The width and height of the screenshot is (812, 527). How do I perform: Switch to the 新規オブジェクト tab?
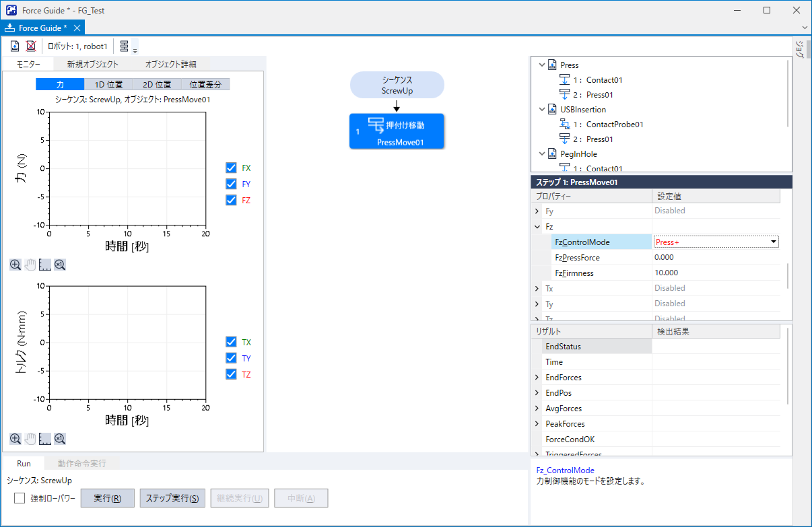pyautogui.click(x=92, y=65)
